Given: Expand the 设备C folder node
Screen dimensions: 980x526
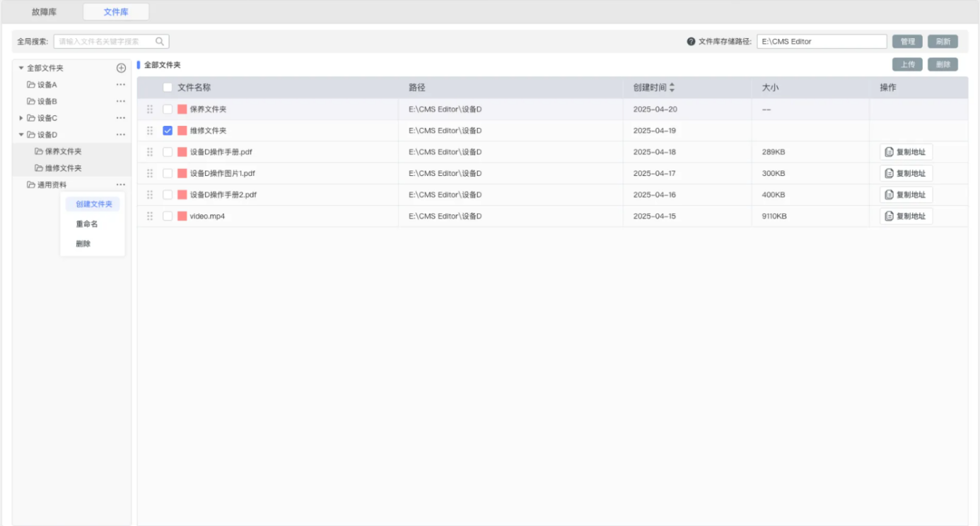Looking at the screenshot, I should 21,118.
